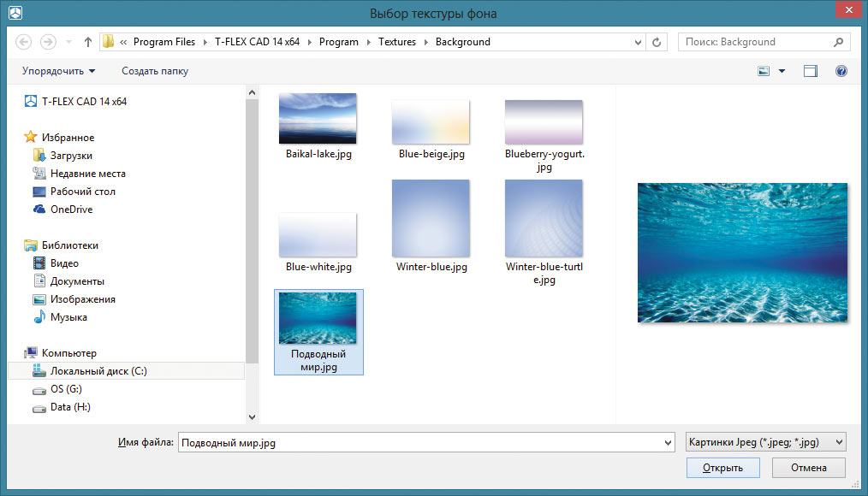The height and width of the screenshot is (496, 868).
Task: Navigate to Program breadcrumb segment
Action: point(339,42)
